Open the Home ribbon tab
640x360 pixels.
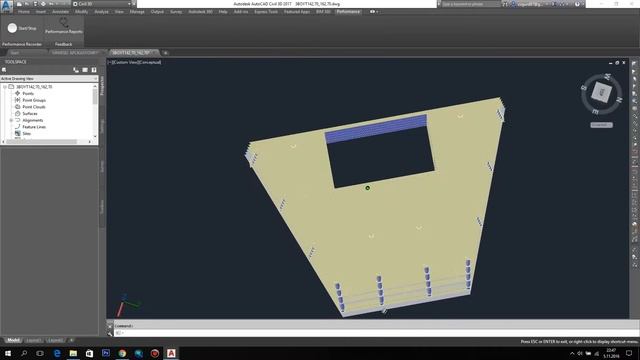[x=24, y=12]
